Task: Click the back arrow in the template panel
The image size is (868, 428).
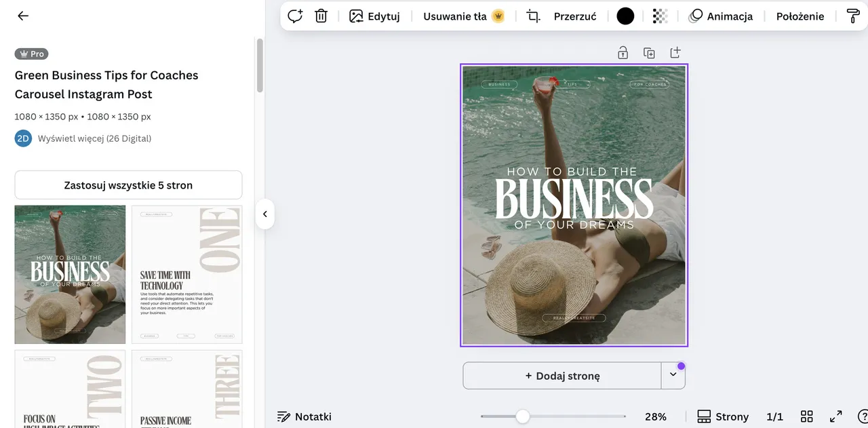Action: pos(23,16)
